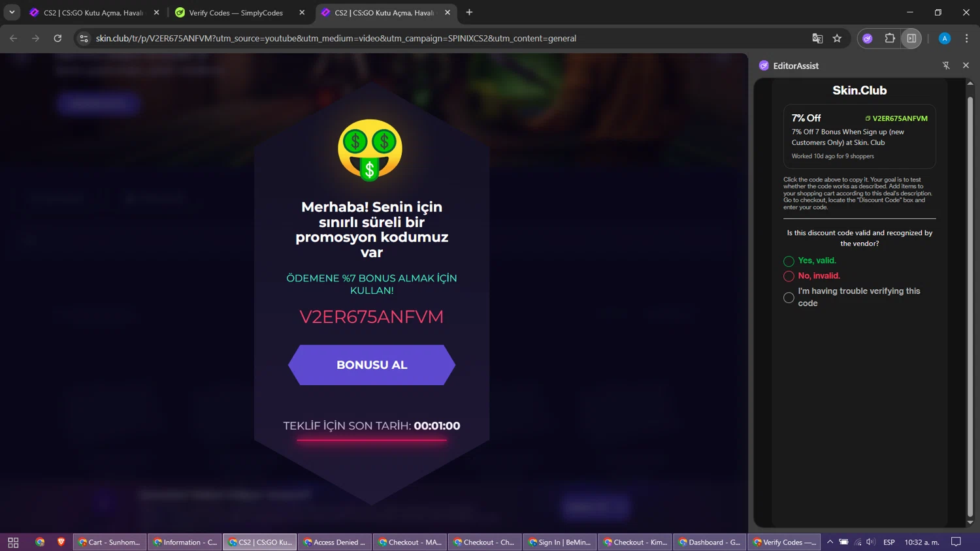The width and height of the screenshot is (980, 551).
Task: Switch to Checkout - Ch... taskbar window
Action: coord(485,542)
